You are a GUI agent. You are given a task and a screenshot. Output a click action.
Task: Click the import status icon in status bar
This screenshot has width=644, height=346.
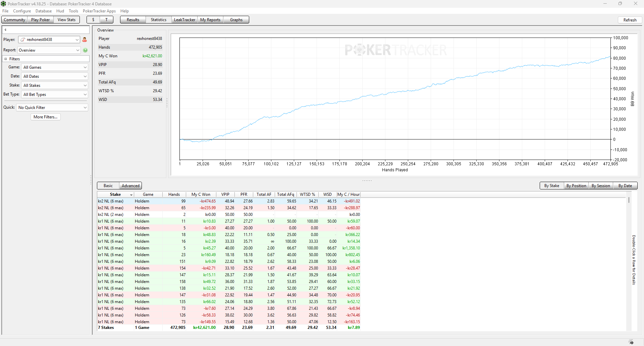point(631,342)
